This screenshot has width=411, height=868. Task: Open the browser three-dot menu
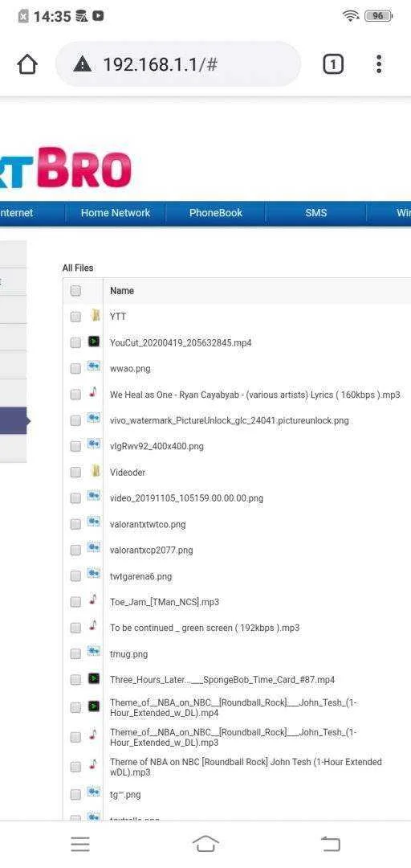(x=378, y=64)
